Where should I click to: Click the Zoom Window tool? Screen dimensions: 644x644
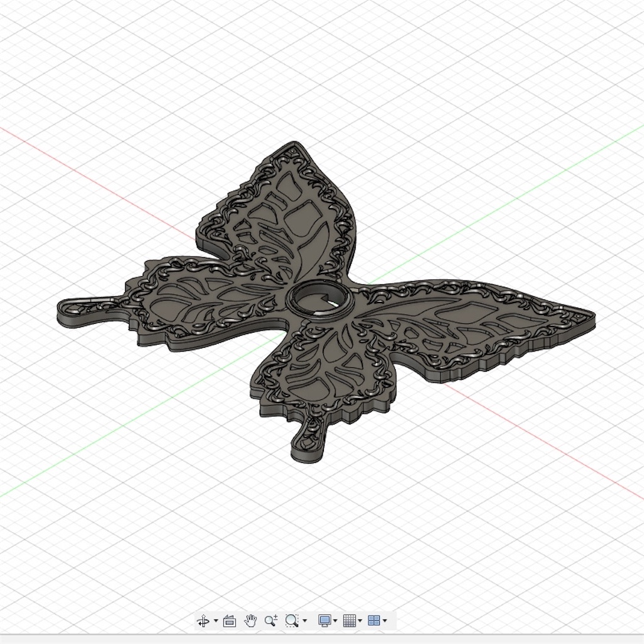(x=292, y=620)
